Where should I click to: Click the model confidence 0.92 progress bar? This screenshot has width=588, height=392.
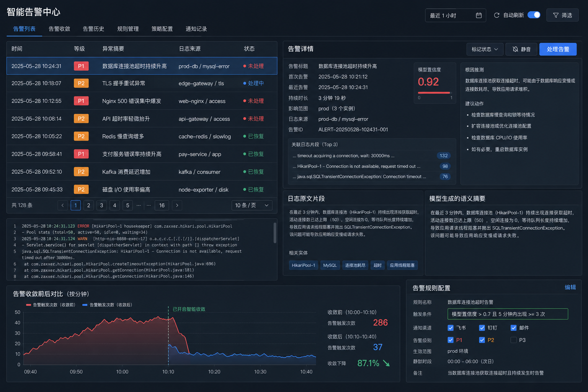pos(435,93)
